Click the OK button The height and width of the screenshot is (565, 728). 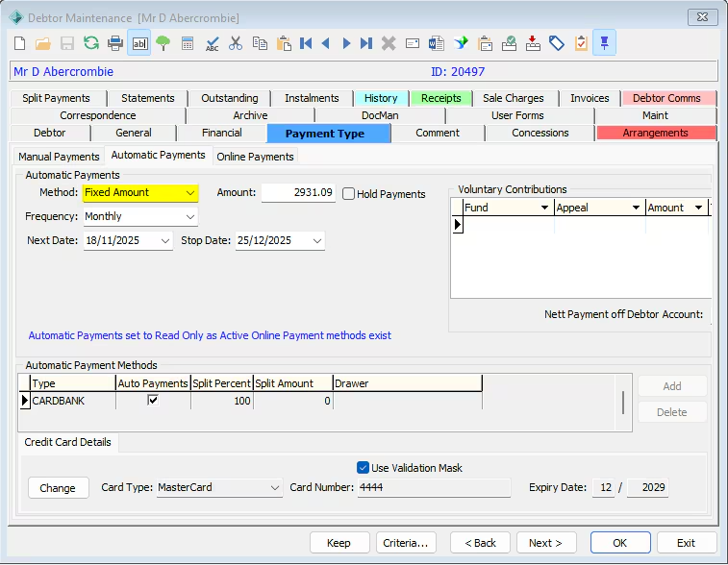[x=620, y=543]
